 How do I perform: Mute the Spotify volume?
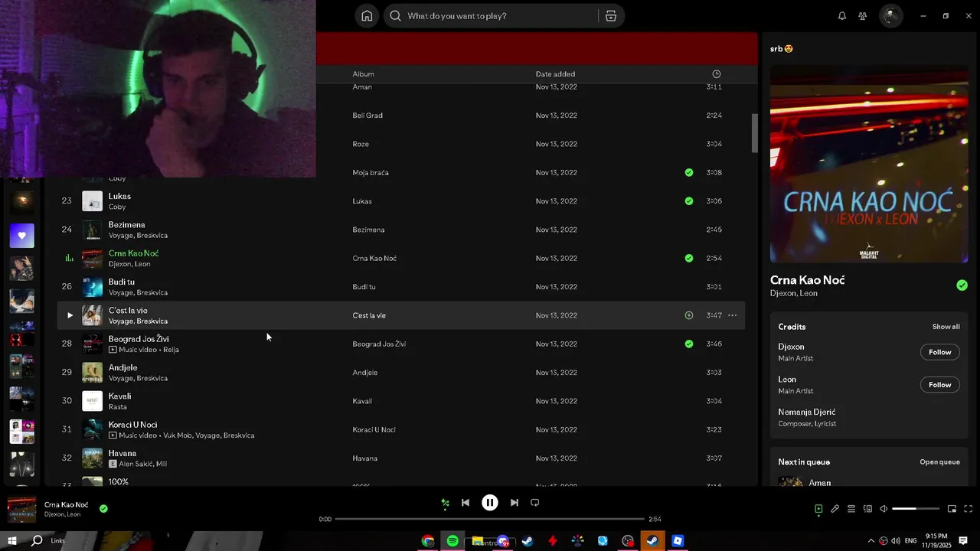click(884, 509)
